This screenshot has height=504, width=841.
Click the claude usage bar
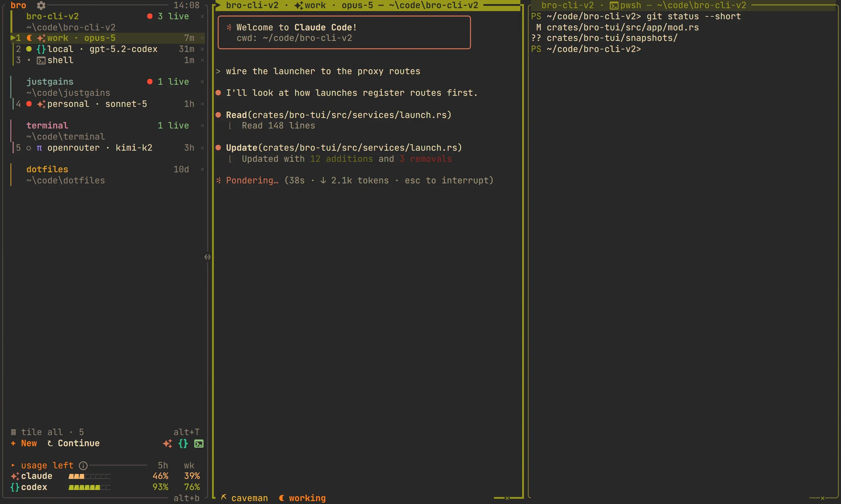tap(89, 477)
